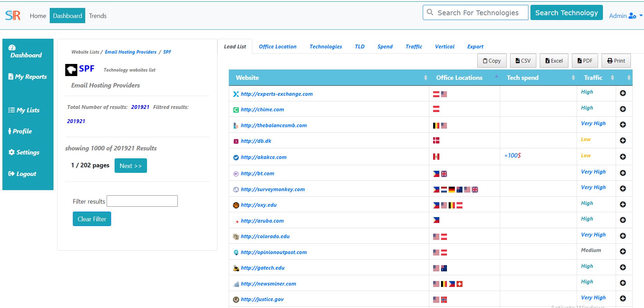Open Email Hosting Providers breadcrumb link

pos(130,52)
